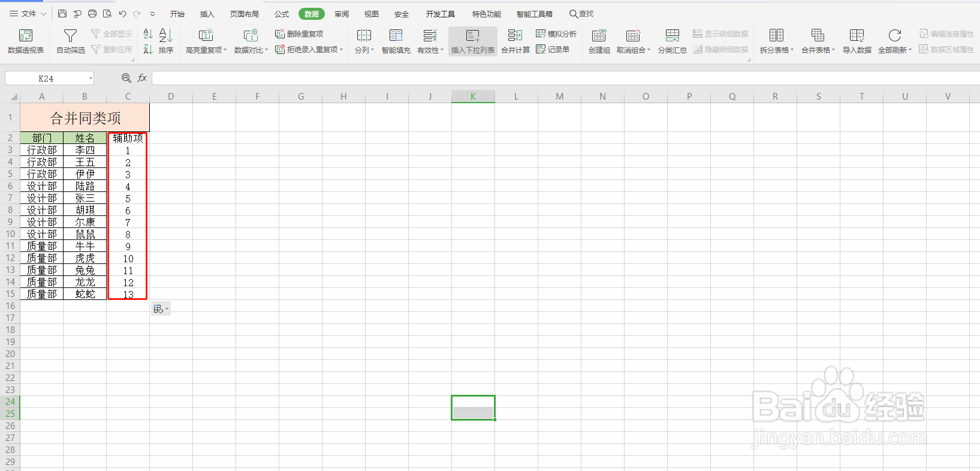Click the undo arrow icon

122,14
